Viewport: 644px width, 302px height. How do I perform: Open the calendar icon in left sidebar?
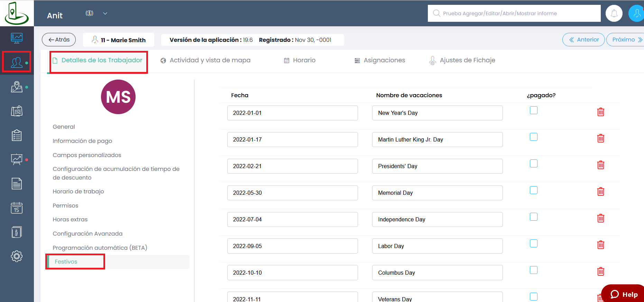tap(17, 208)
